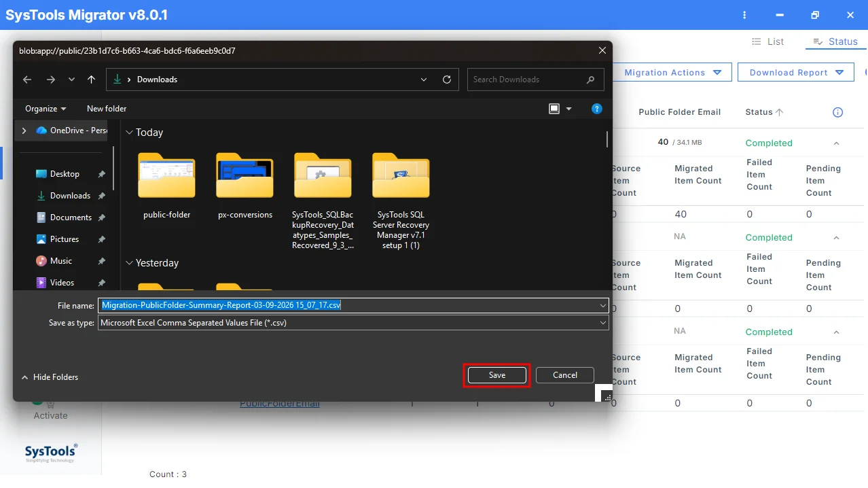Image resolution: width=868 pixels, height=488 pixels.
Task: Click the Downloads breadcrumb in address bar
Action: [157, 80]
